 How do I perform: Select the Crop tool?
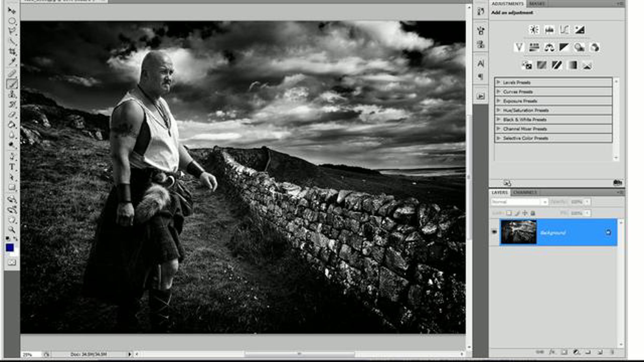pyautogui.click(x=12, y=51)
